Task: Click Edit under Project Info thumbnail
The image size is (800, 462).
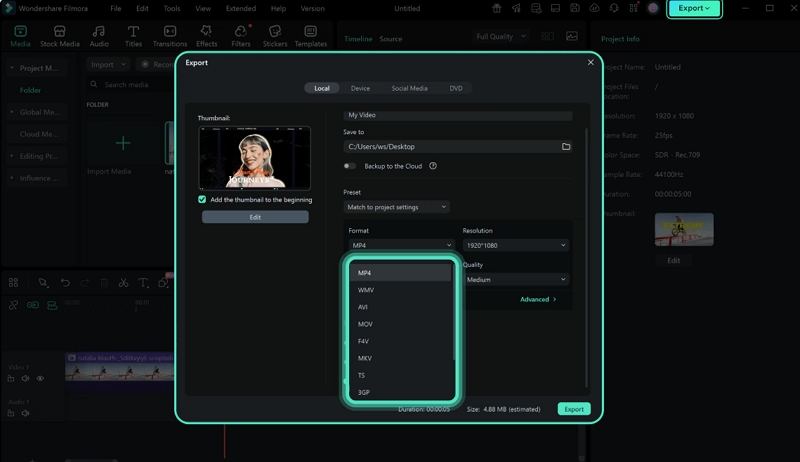Action: click(673, 260)
